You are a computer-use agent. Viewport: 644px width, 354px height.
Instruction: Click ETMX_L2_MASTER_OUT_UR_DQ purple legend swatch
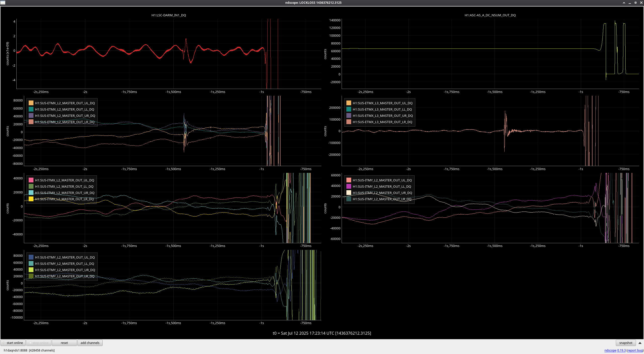click(31, 116)
